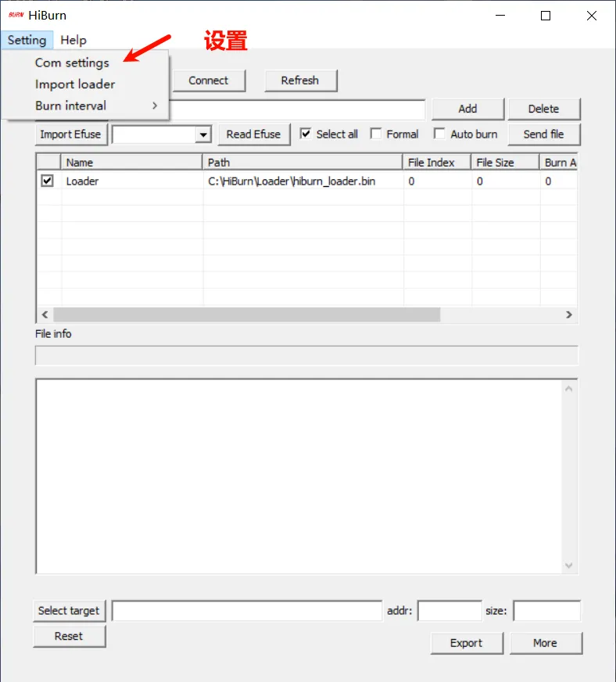Image resolution: width=616 pixels, height=682 pixels.
Task: Uncheck the Loader row checkbox
Action: 48,181
